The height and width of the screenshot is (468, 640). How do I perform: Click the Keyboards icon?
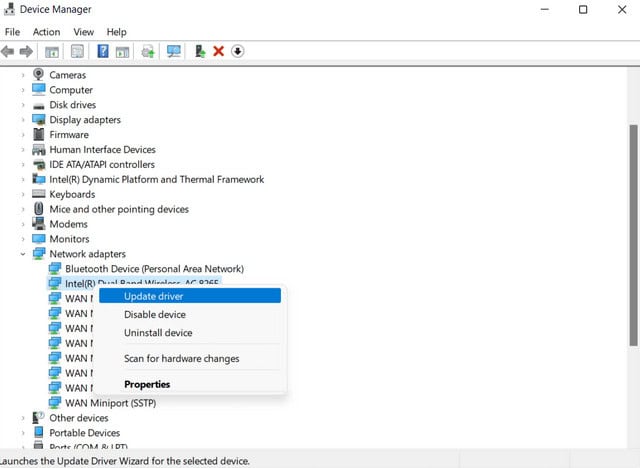pyautogui.click(x=39, y=194)
